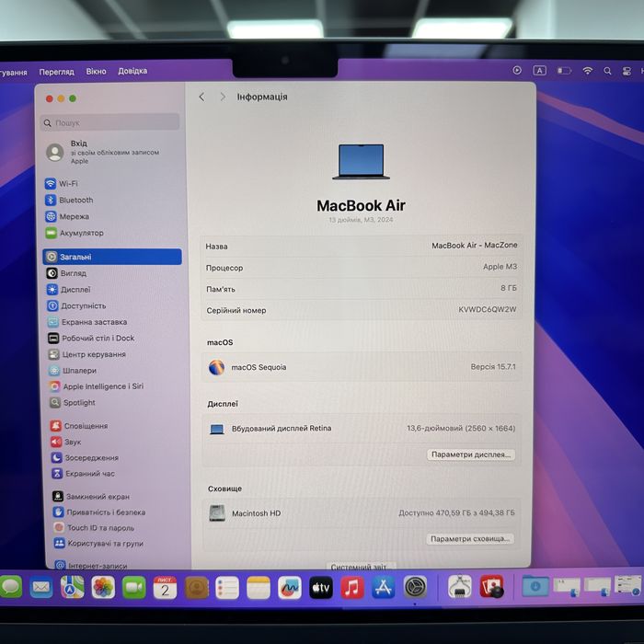
Task: Open FaceTime from the Dock
Action: 134,588
